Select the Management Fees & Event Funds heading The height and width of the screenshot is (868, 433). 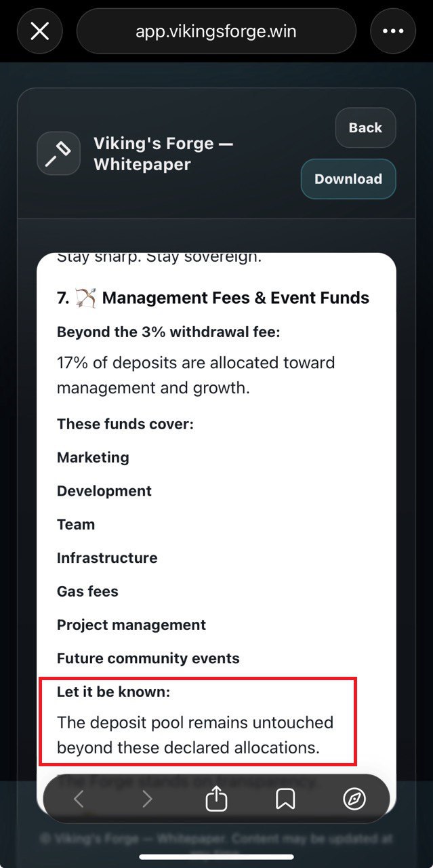click(x=236, y=298)
